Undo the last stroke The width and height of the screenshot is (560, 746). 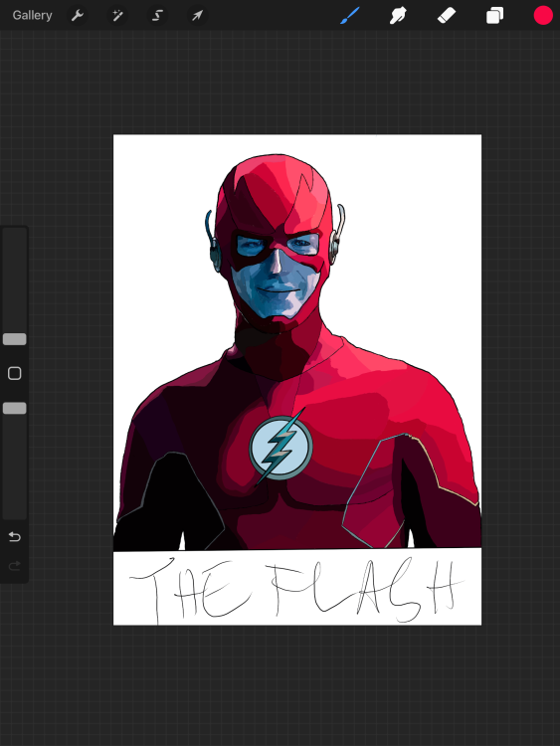pyautogui.click(x=15, y=537)
